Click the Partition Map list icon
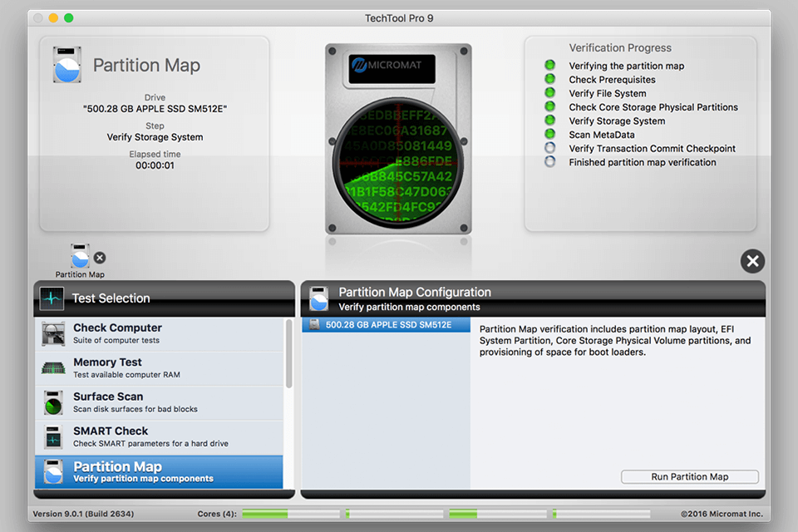 [x=53, y=471]
